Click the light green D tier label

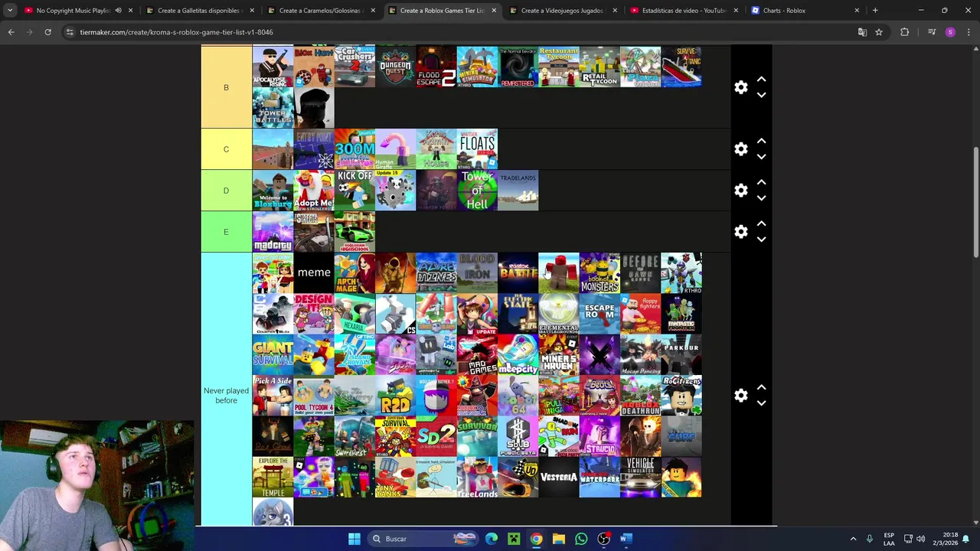(226, 191)
